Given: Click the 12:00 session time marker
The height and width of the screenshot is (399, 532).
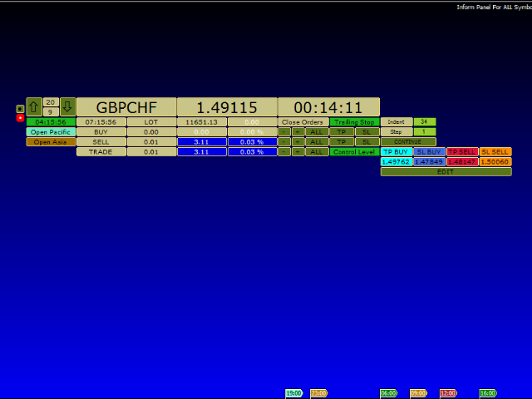Looking at the screenshot, I should [449, 393].
